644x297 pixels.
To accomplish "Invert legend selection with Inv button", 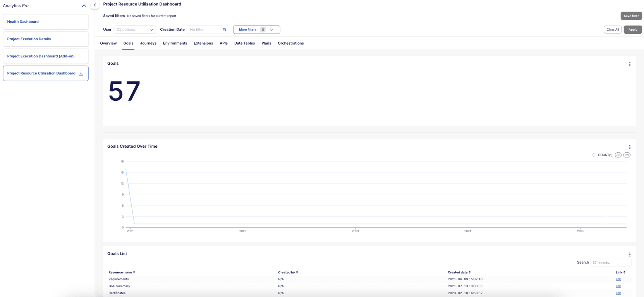I will click(x=627, y=155).
